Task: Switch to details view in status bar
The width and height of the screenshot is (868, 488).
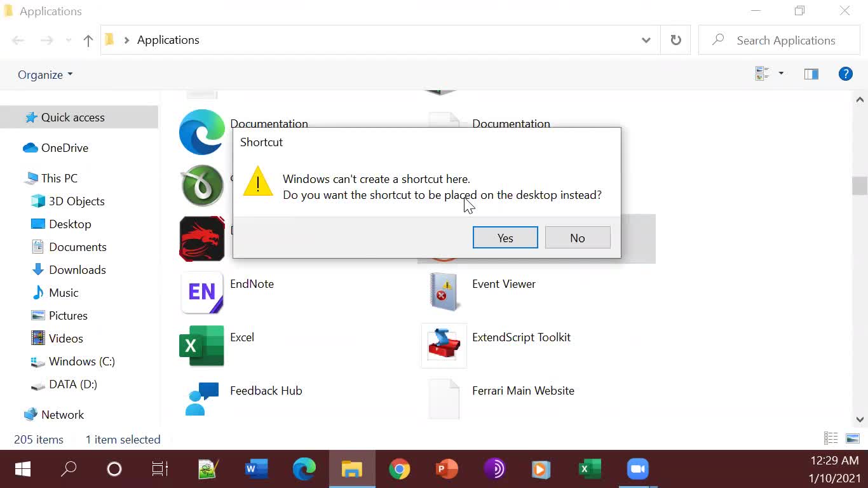Action: pyautogui.click(x=830, y=438)
